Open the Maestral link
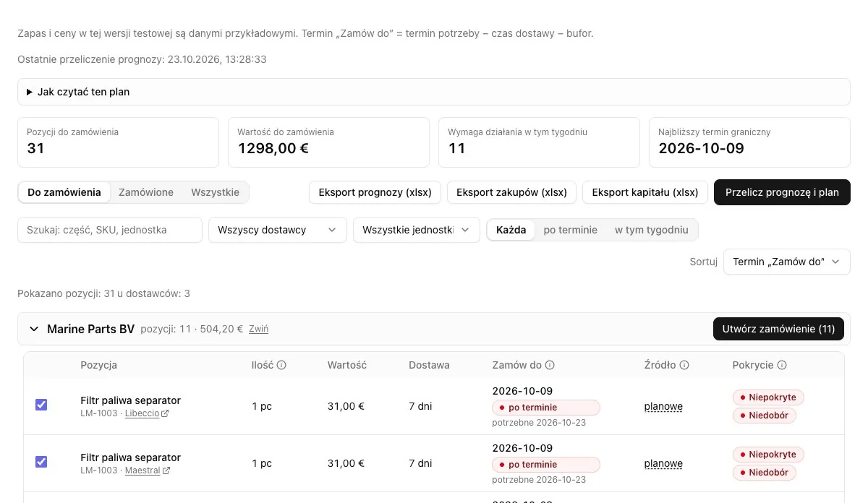The height and width of the screenshot is (503, 868). tap(142, 470)
